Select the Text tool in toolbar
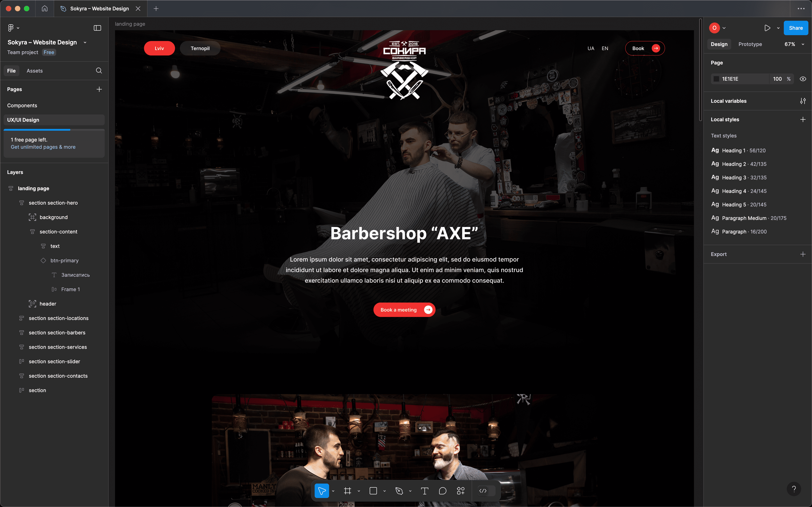Viewport: 812px width, 507px height. point(425,491)
